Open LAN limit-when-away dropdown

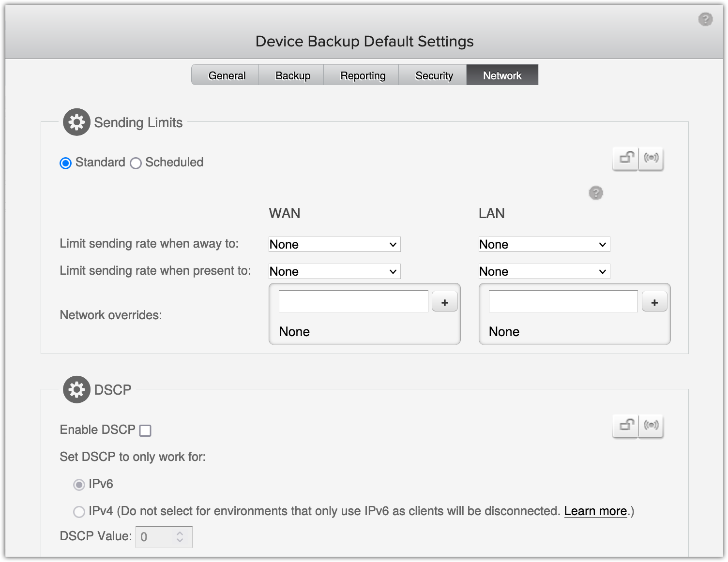pyautogui.click(x=544, y=244)
